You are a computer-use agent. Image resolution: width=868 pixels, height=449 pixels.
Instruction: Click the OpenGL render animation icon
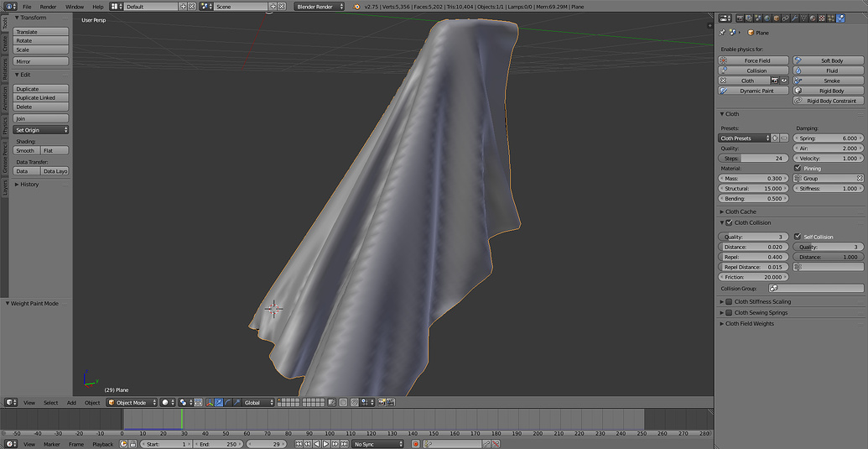[390, 403]
